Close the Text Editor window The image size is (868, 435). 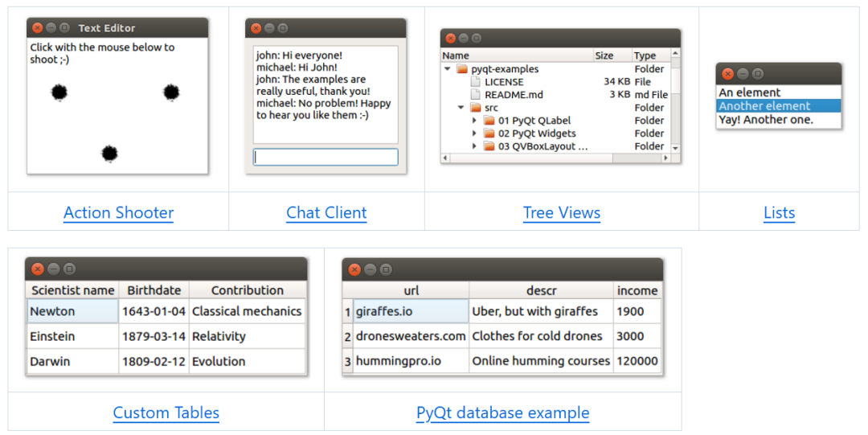(37, 28)
